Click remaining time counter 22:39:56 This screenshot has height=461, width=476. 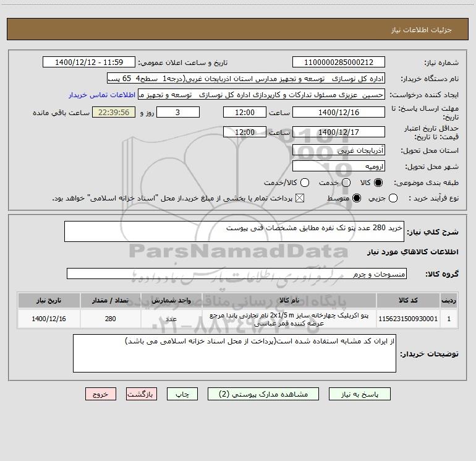point(114,112)
